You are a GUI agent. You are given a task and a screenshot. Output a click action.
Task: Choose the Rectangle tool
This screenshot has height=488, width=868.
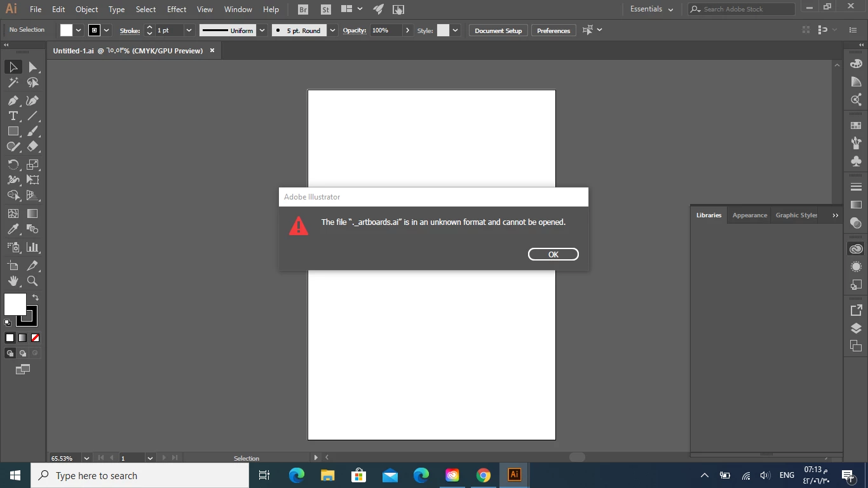click(13, 131)
